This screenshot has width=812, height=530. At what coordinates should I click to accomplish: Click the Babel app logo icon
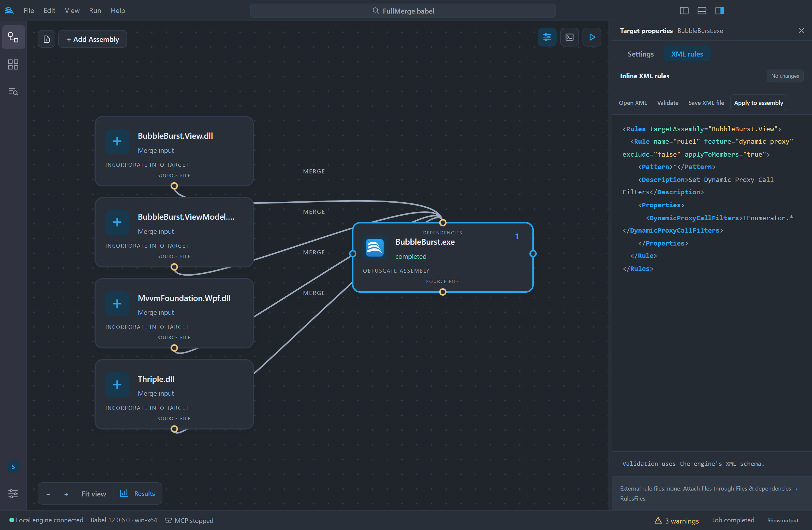click(x=9, y=11)
